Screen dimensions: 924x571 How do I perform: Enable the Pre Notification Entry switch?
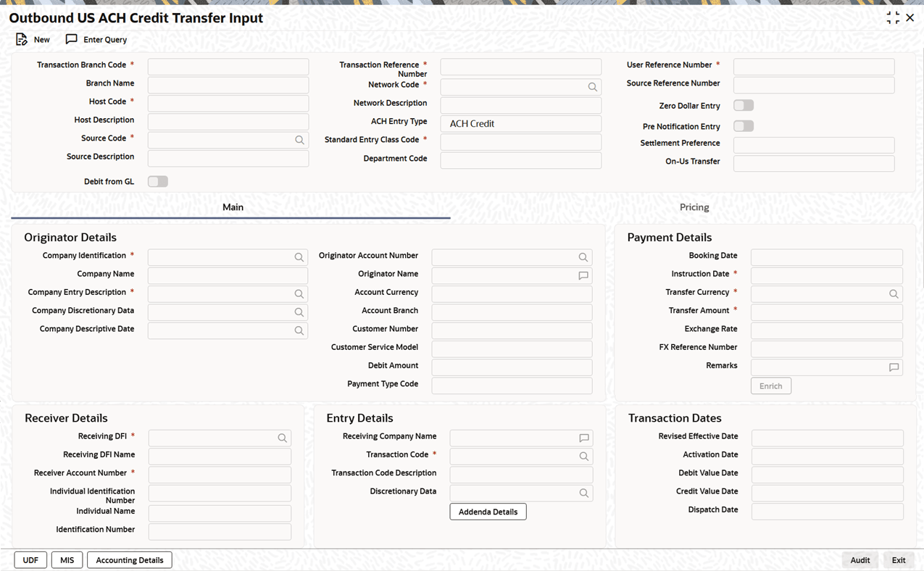pos(744,126)
